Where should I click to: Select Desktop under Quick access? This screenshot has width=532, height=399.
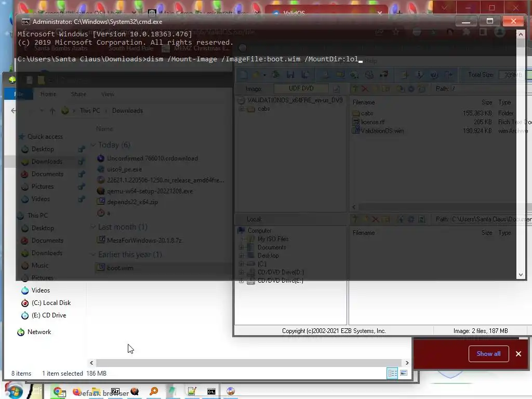click(x=43, y=149)
